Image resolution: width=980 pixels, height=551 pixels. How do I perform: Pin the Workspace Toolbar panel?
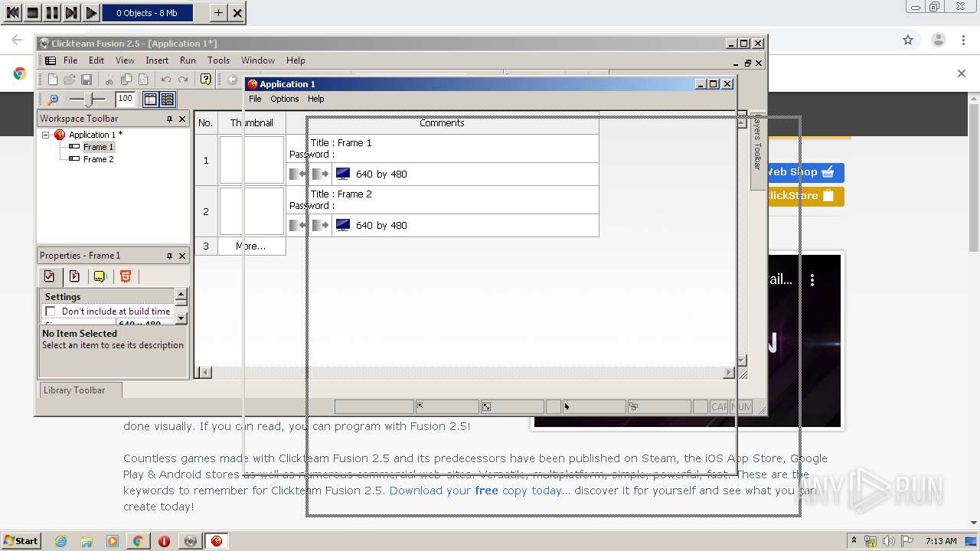170,119
